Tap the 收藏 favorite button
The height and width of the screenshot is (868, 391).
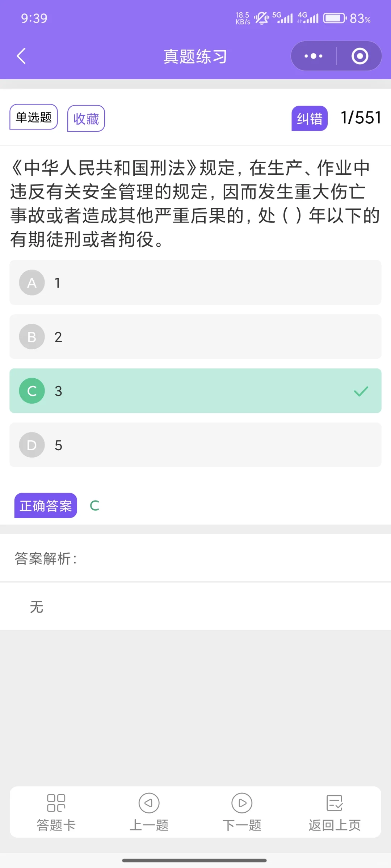(x=86, y=118)
